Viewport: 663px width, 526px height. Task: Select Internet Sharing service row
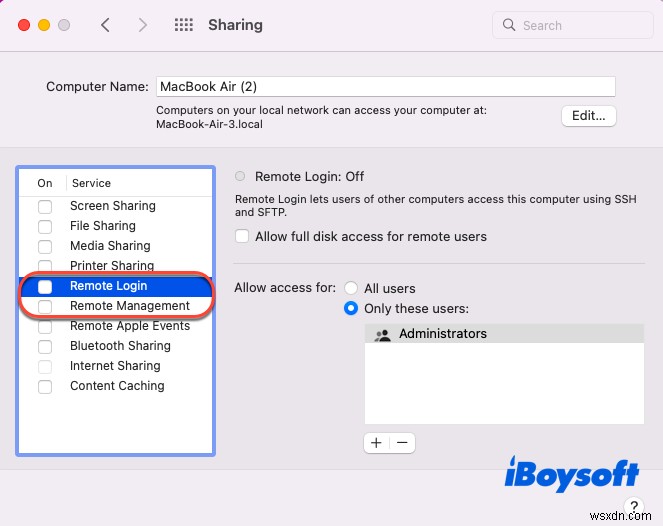point(115,366)
